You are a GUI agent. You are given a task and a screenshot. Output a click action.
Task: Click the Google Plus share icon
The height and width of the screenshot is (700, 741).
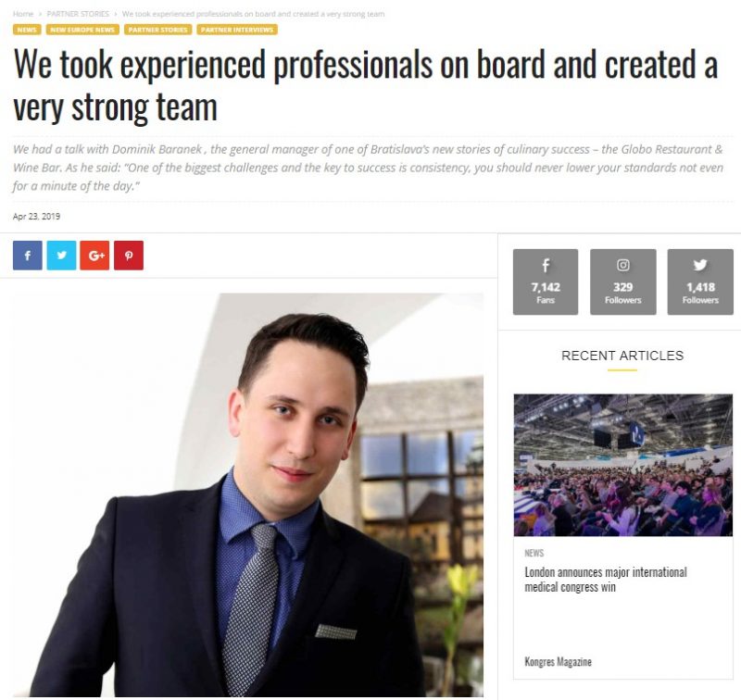click(x=95, y=256)
